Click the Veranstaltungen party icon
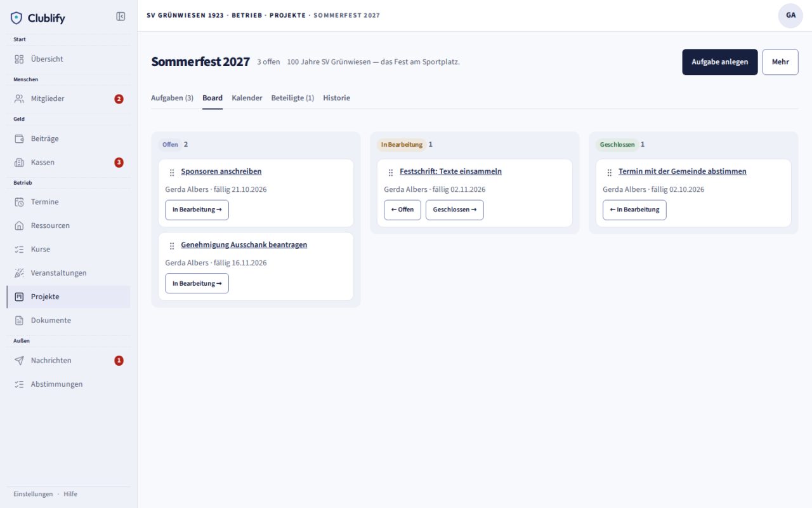812x508 pixels. pos(19,273)
